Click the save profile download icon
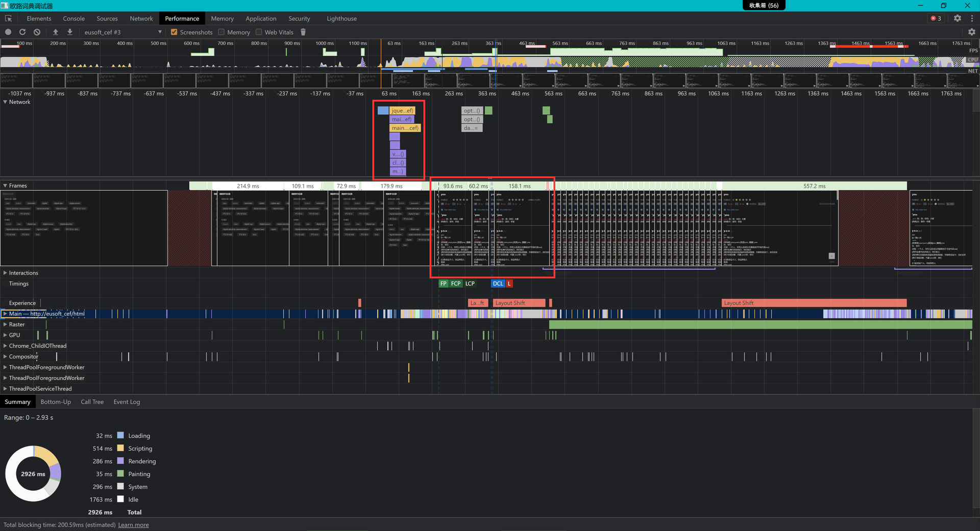The width and height of the screenshot is (980, 531). tap(70, 32)
